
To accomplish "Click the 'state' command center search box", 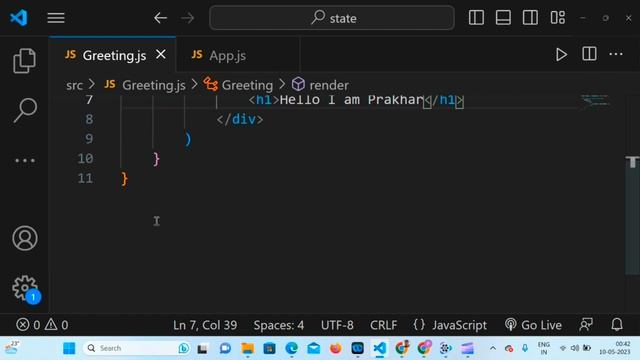I will coord(332,18).
